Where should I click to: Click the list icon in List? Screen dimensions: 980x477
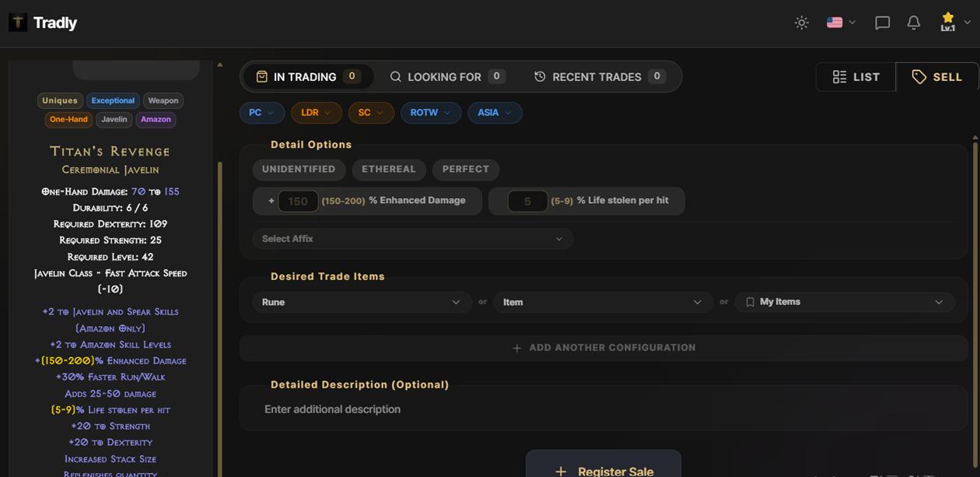(x=839, y=77)
